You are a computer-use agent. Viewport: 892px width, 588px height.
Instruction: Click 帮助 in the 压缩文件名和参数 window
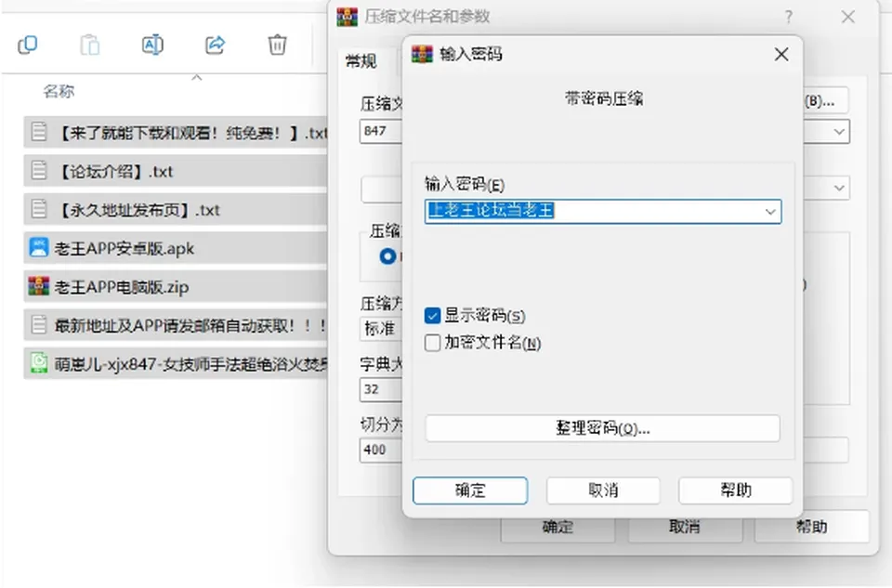(812, 527)
